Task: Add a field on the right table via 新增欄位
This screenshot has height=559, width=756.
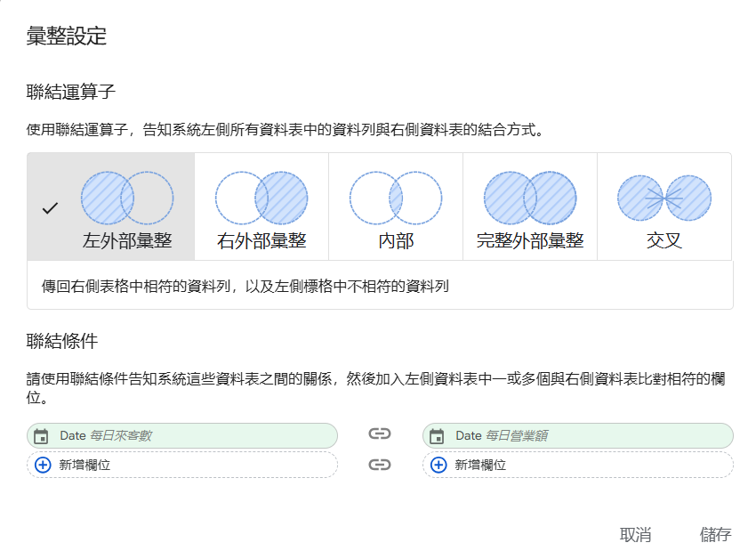Action: coord(578,465)
